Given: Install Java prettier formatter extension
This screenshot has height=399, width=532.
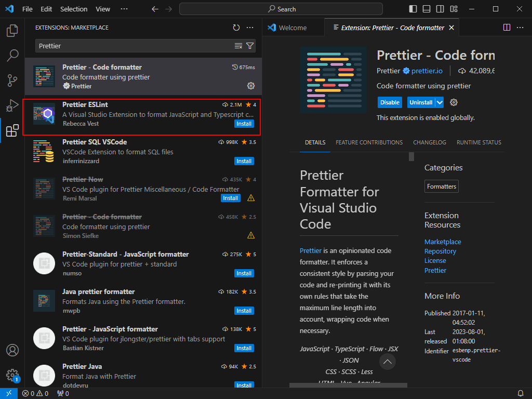Looking at the screenshot, I should click(244, 311).
